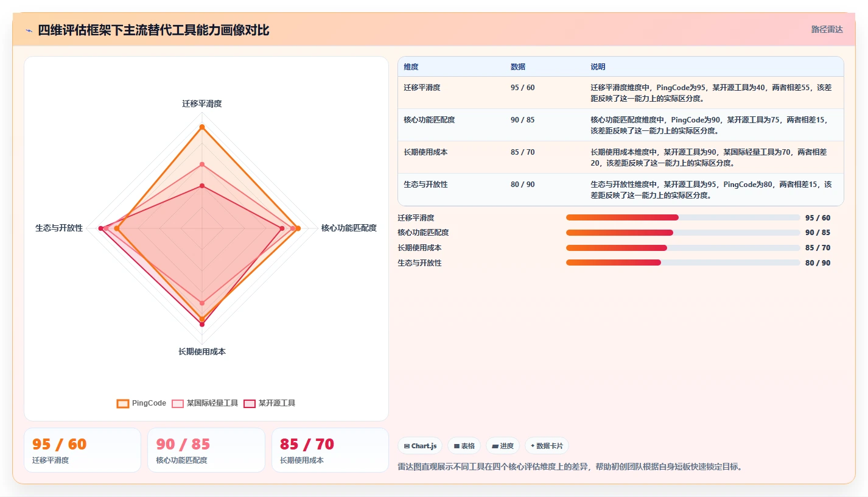Click 95 / 60 value beside the 迁移平滑度 progress bar

pyautogui.click(x=817, y=217)
